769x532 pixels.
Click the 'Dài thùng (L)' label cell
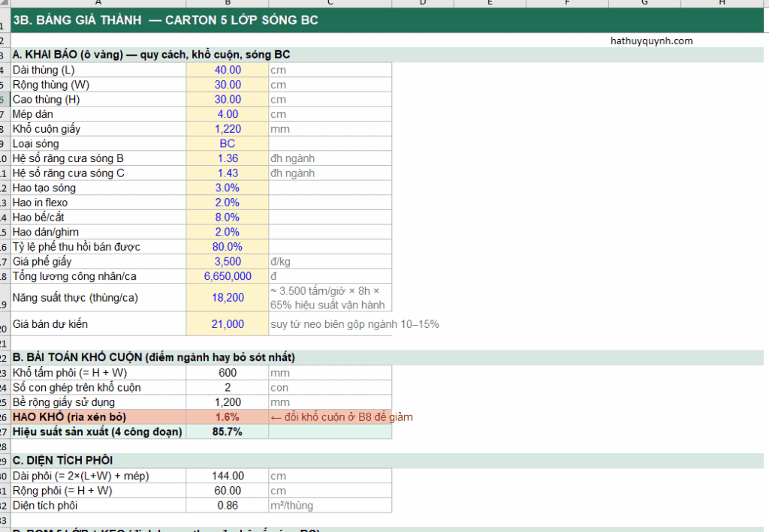(x=98, y=70)
